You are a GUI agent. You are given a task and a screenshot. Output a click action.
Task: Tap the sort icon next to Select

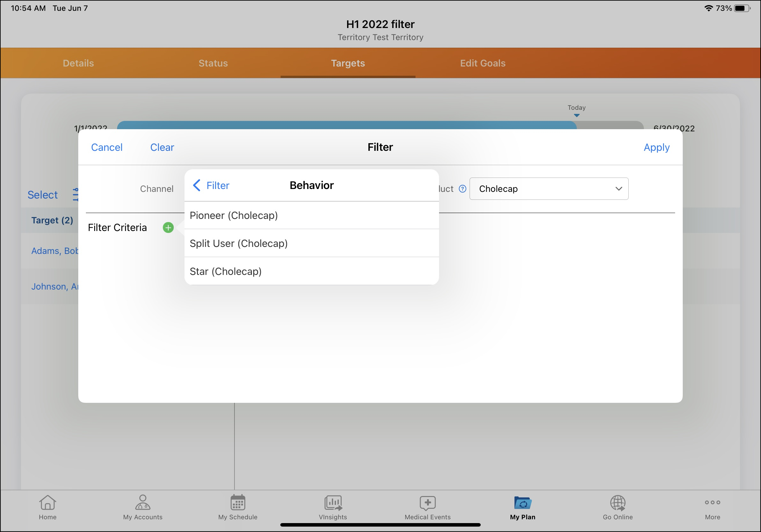[x=77, y=195]
